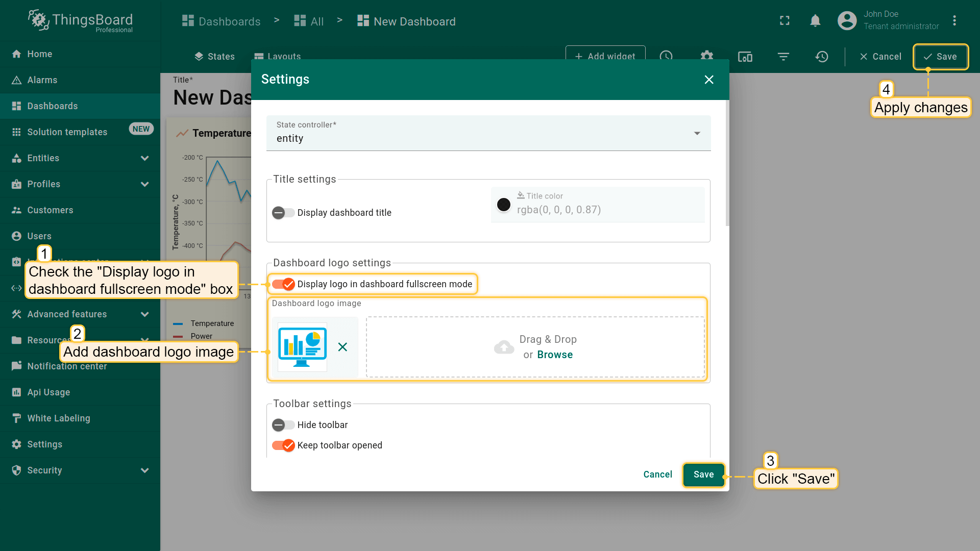Toggle Display dashboard title switch
Image resolution: width=980 pixels, height=551 pixels.
pyautogui.click(x=283, y=213)
